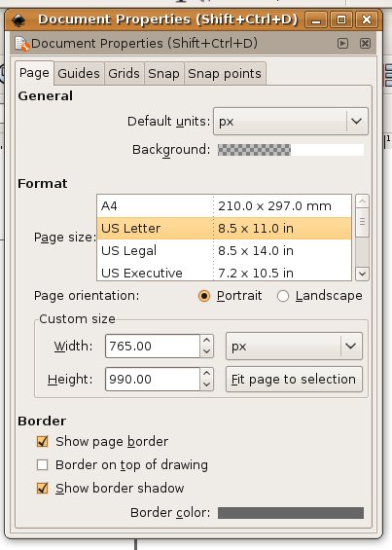The width and height of the screenshot is (392, 550).
Task: Open the Default units dropdown
Action: (x=291, y=122)
